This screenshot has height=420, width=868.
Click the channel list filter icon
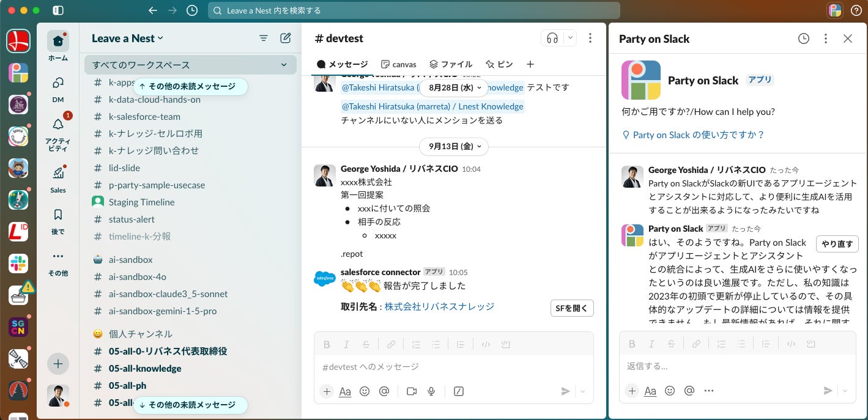coord(264,38)
